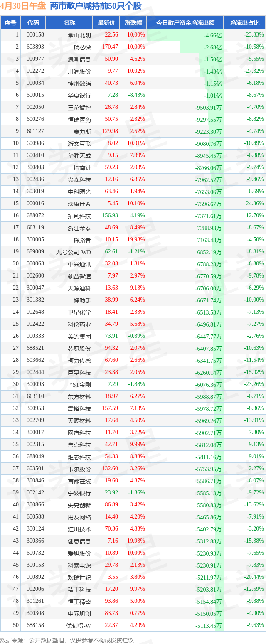Viewport: 266px width, 644px height.
Task: Click the name 领益智造
Action: pyautogui.click(x=79, y=276)
